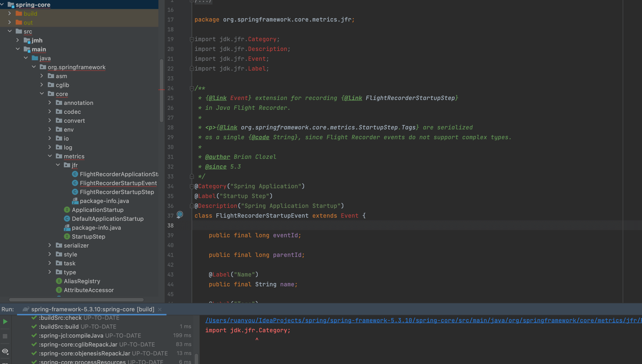Image resolution: width=642 pixels, height=364 pixels.
Task: Collapse the core package
Action: 42,94
